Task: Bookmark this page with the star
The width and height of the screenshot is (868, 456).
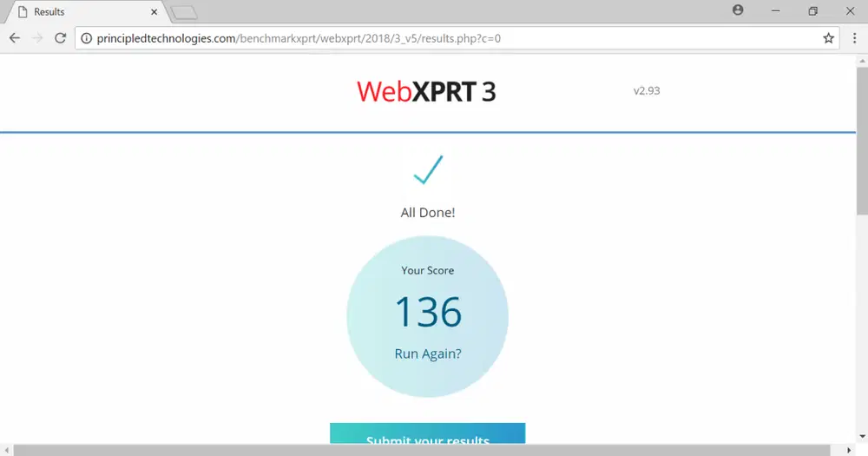Action: click(828, 38)
